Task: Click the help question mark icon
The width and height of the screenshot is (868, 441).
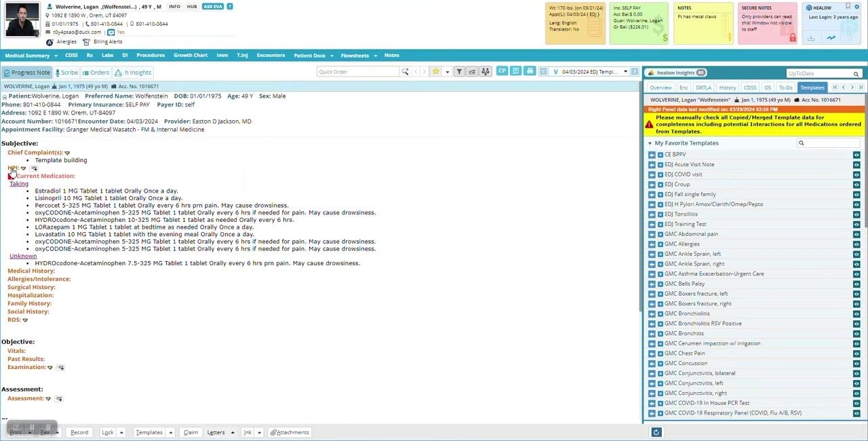Action: point(230,7)
